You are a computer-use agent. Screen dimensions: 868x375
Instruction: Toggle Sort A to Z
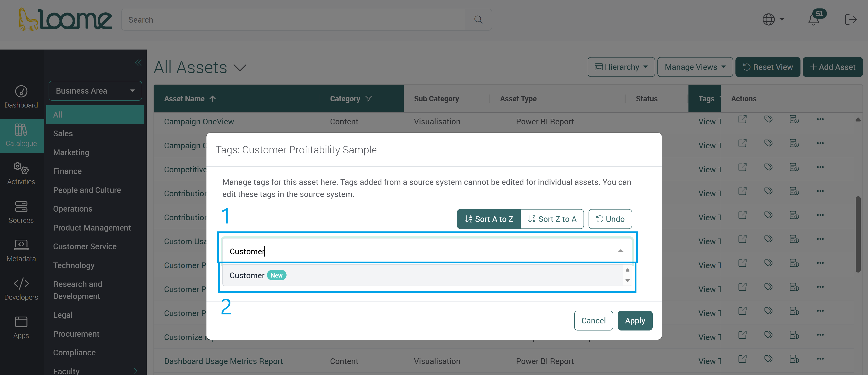point(489,219)
